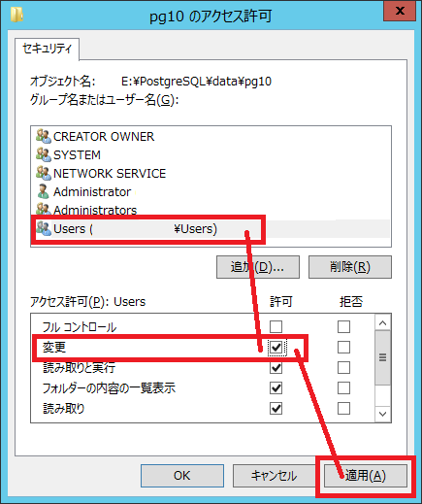Click the NETWORK SERVICE group icon
Image resolution: width=422 pixels, height=504 pixels.
click(x=44, y=173)
